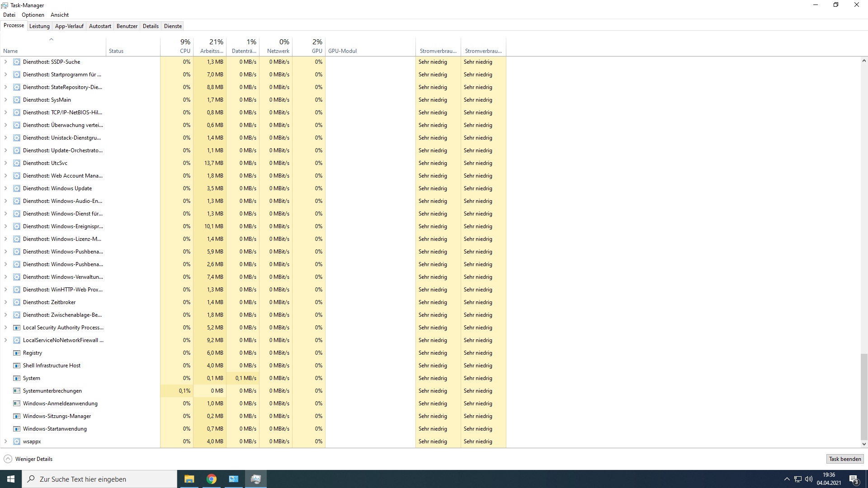This screenshot has width=868, height=488.
Task: Open File Explorer from the taskbar
Action: (189, 479)
